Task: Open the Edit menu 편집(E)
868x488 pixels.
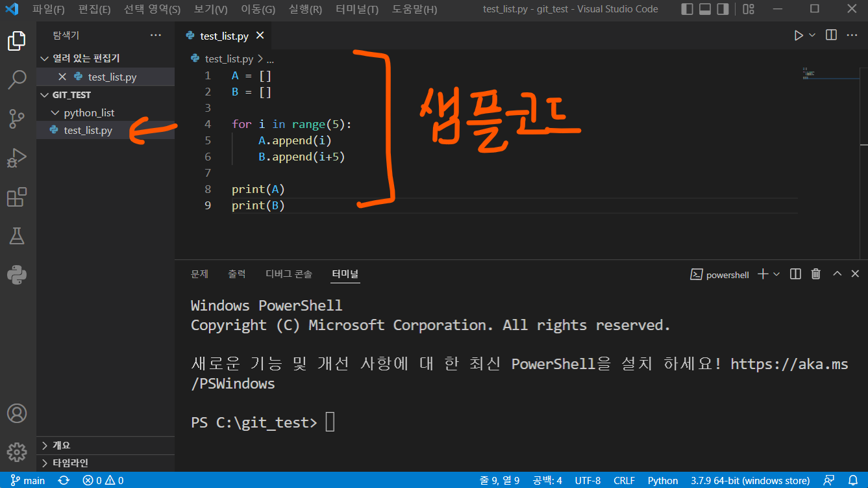Action: 94,9
